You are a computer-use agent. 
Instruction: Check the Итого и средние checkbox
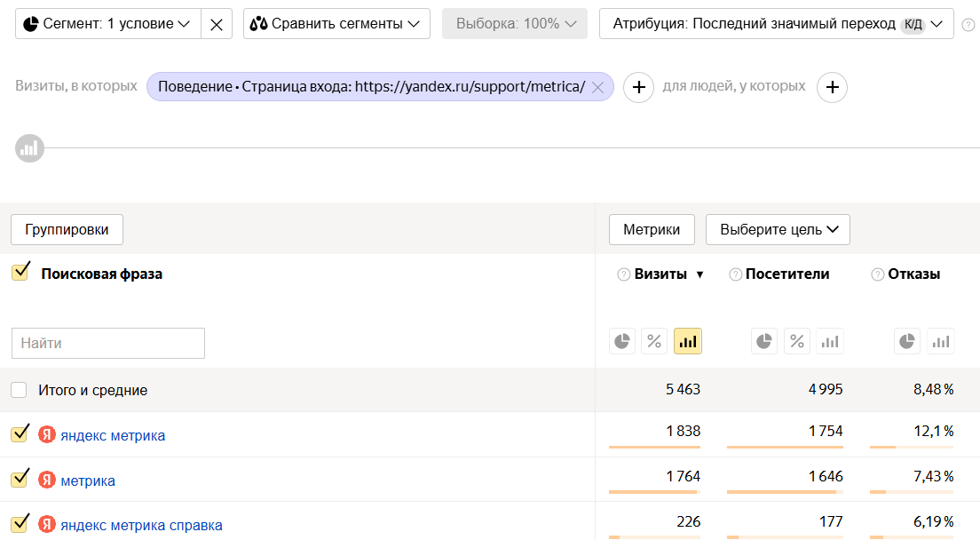click(x=19, y=390)
